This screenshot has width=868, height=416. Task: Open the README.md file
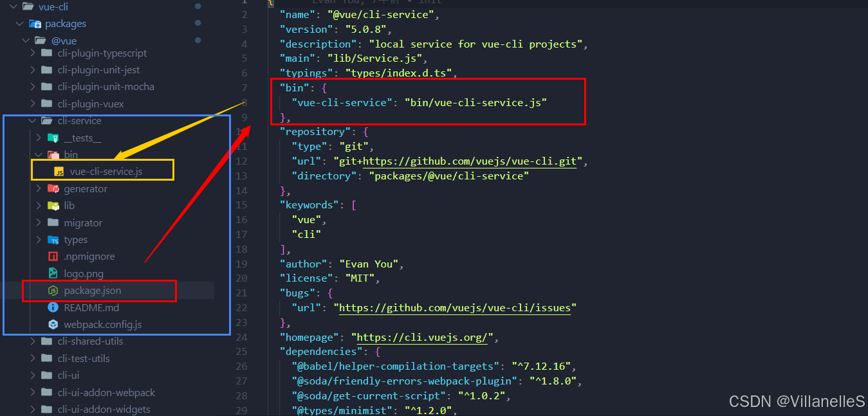tap(91, 307)
